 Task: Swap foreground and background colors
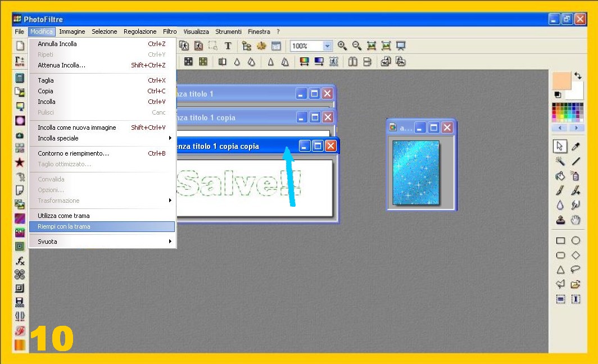[578, 76]
